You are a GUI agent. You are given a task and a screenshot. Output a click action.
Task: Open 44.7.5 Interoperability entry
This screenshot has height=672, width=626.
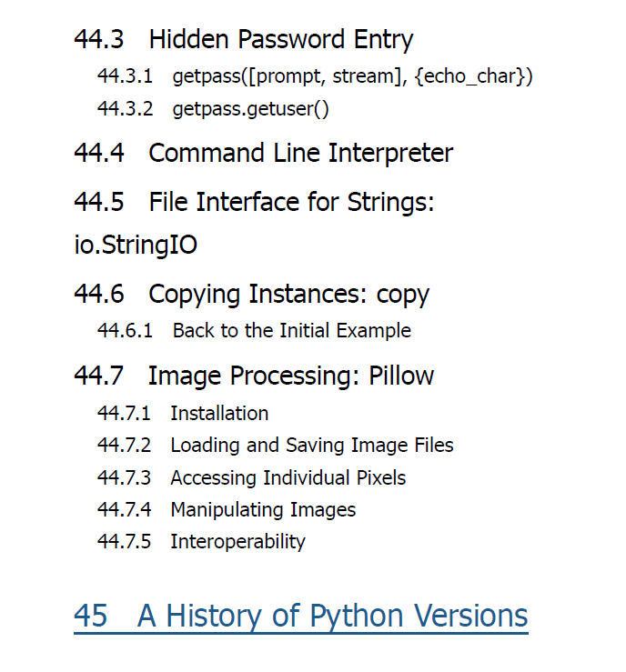[x=201, y=541]
